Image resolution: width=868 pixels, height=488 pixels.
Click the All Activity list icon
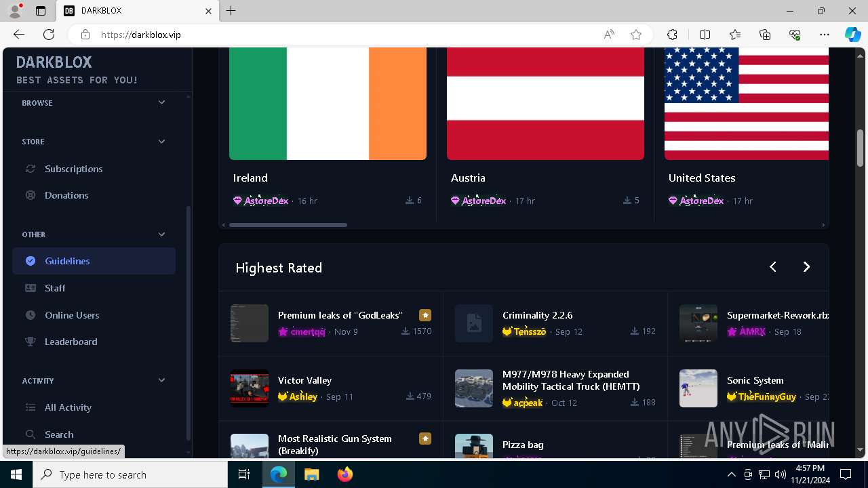31,407
